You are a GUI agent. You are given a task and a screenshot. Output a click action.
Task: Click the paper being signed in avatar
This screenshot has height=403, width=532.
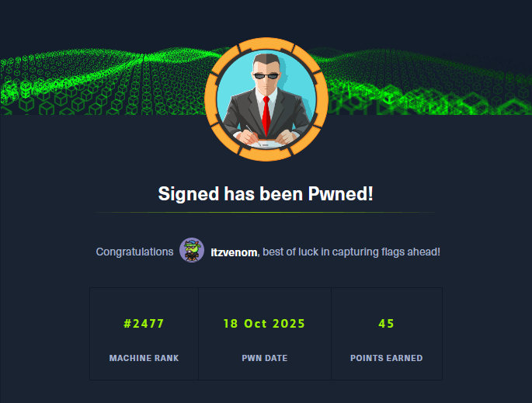(x=267, y=144)
